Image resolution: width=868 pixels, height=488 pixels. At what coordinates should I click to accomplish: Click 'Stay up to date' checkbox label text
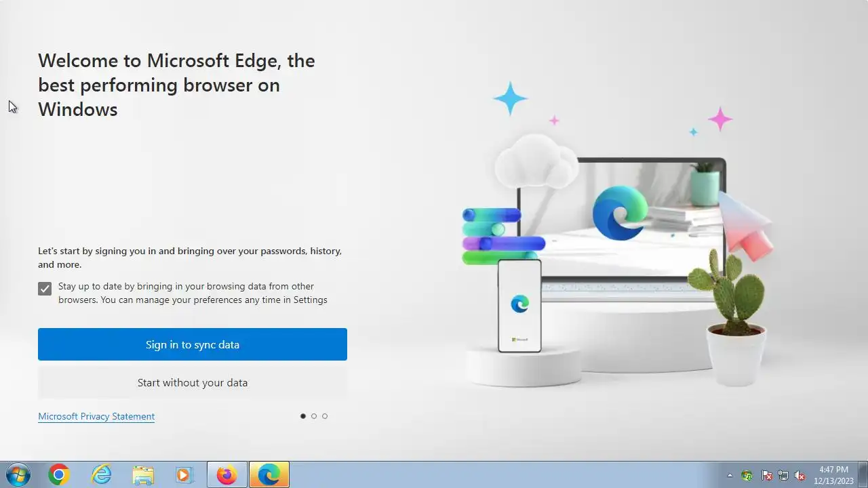pyautogui.click(x=193, y=293)
